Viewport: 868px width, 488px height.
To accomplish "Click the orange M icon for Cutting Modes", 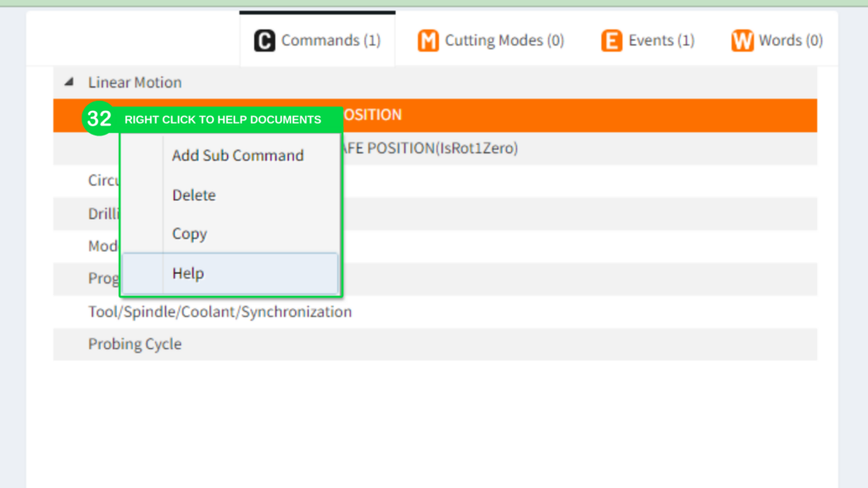I will click(x=428, y=41).
